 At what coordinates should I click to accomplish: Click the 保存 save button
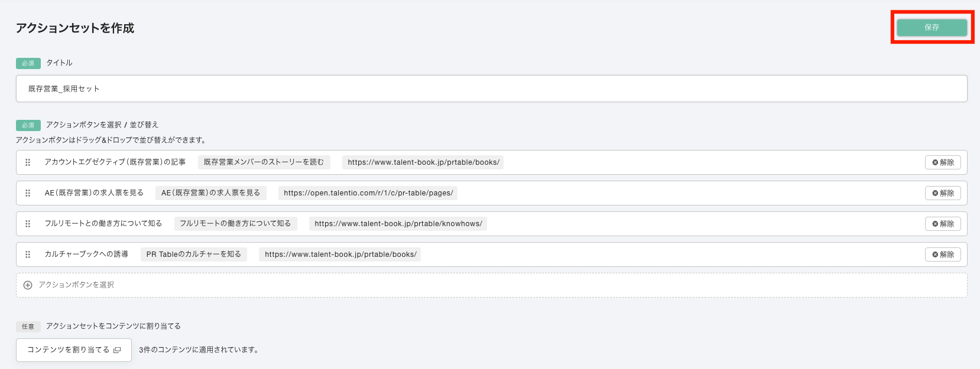932,27
